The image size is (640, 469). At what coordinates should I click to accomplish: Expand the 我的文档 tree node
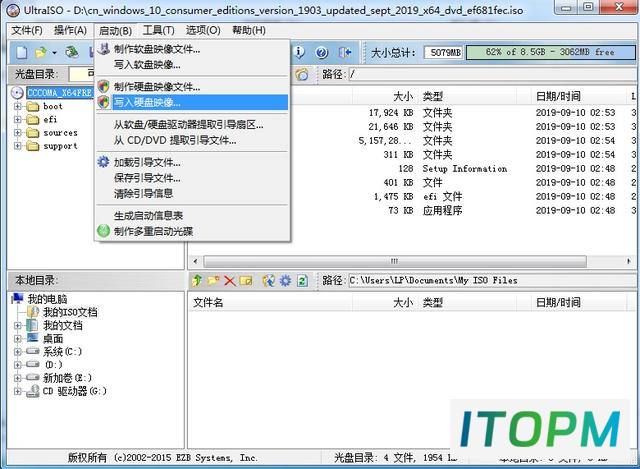click(x=17, y=325)
